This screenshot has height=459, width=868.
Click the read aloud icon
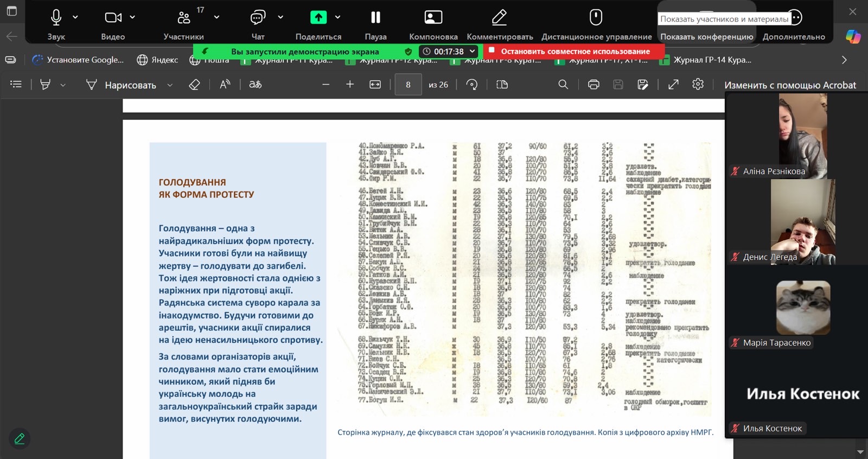(225, 85)
